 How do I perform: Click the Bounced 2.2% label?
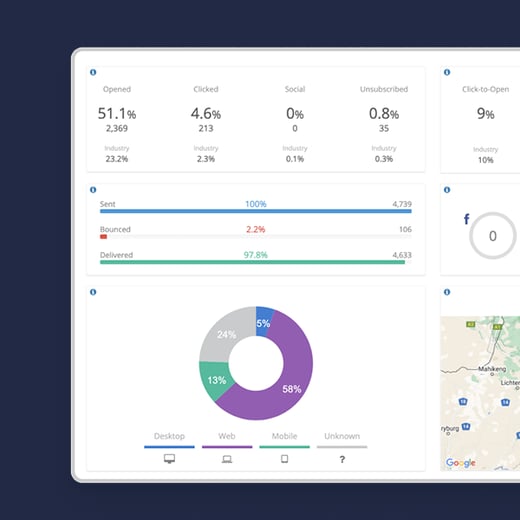(256, 229)
